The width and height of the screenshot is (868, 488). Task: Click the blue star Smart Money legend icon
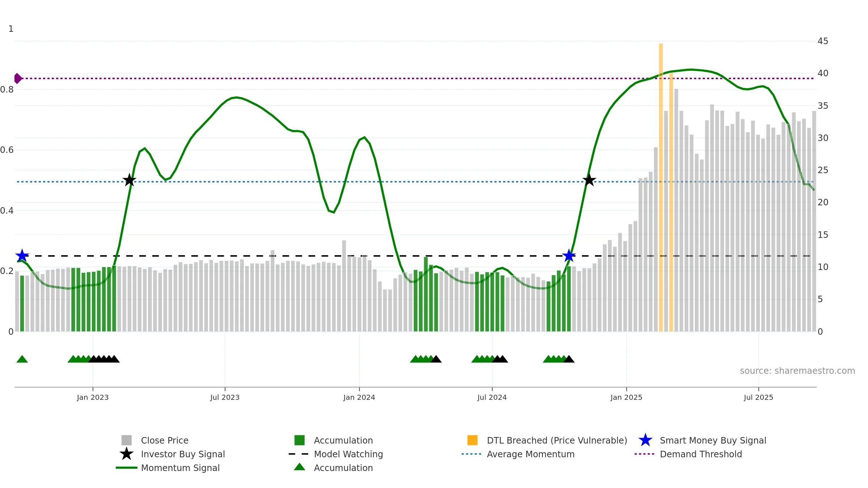point(645,440)
